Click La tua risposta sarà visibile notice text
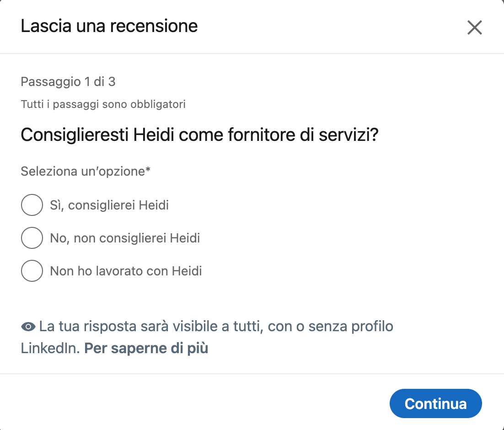Image resolution: width=504 pixels, height=430 pixels. tap(216, 327)
